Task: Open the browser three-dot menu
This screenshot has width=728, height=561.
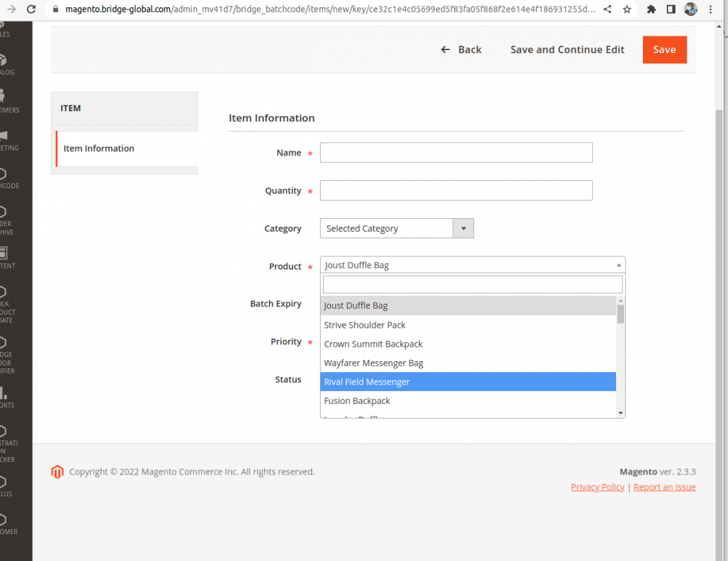Action: pos(711,9)
